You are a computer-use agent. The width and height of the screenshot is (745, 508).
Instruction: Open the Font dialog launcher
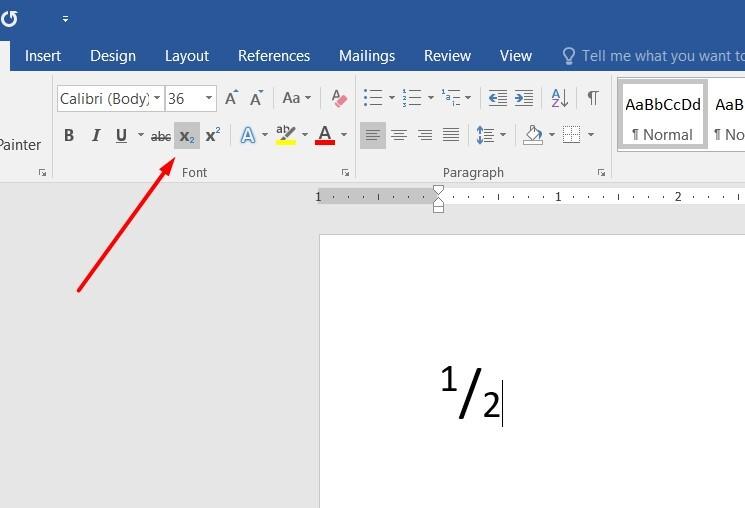[x=345, y=173]
